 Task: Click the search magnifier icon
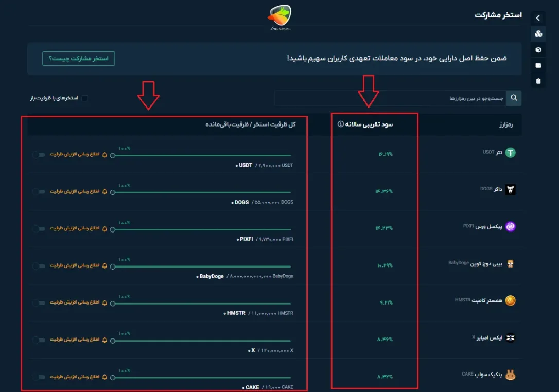pos(514,98)
